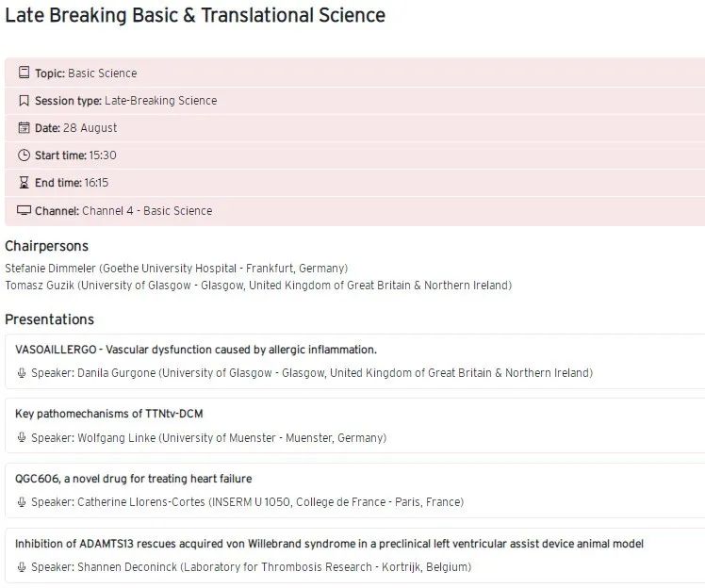Click microphone icon for Wolfgang Linke
Viewport: 705px width, 588px height.
coord(22,438)
